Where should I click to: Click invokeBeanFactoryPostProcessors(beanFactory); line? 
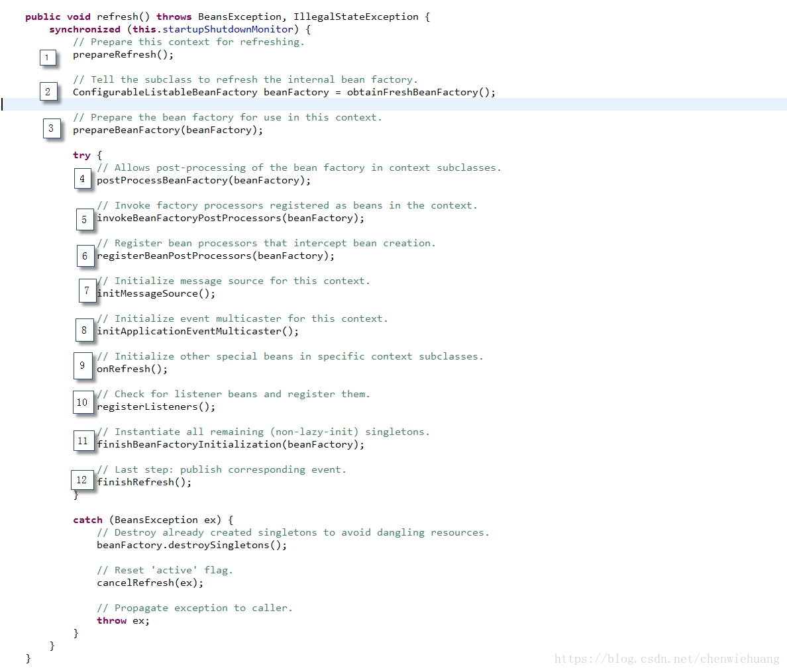point(231,218)
